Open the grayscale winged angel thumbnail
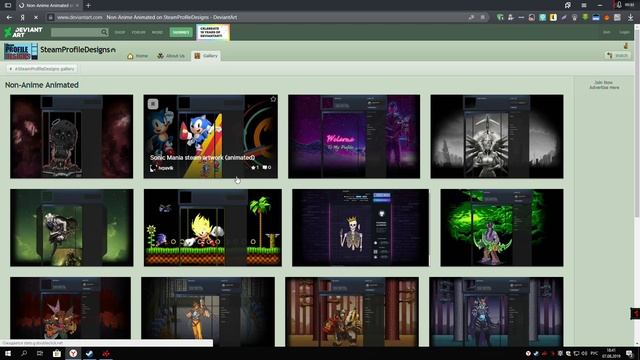 point(497,136)
